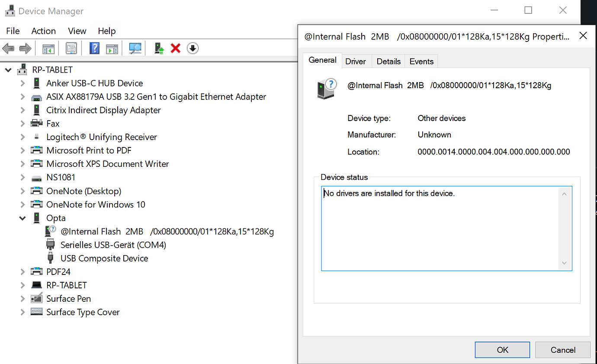The height and width of the screenshot is (364, 597).
Task: Click the Help toolbar icon
Action: 94,48
